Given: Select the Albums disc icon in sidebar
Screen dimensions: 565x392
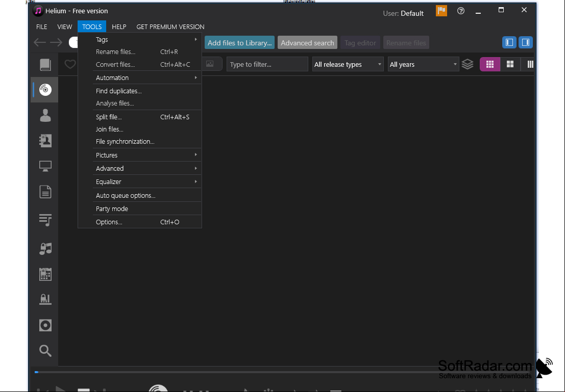Looking at the screenshot, I should click(45, 90).
